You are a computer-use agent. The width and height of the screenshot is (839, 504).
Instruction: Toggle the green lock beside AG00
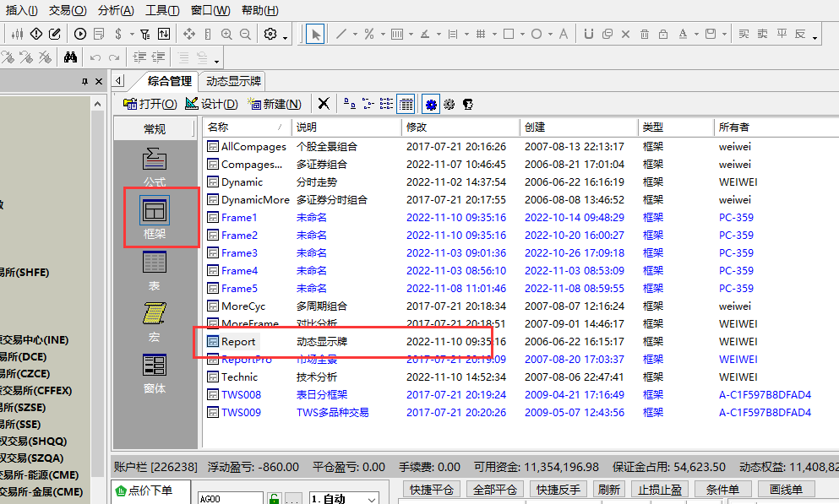pos(274,498)
